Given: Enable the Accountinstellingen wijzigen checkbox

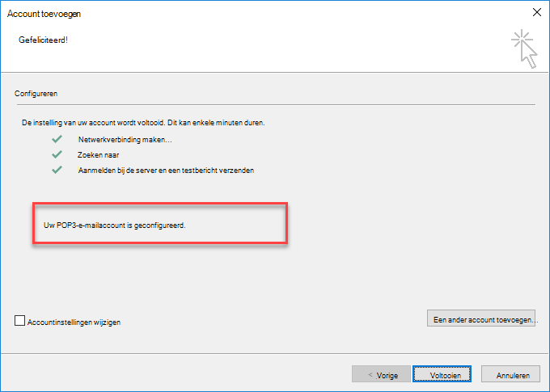Looking at the screenshot, I should pyautogui.click(x=19, y=321).
